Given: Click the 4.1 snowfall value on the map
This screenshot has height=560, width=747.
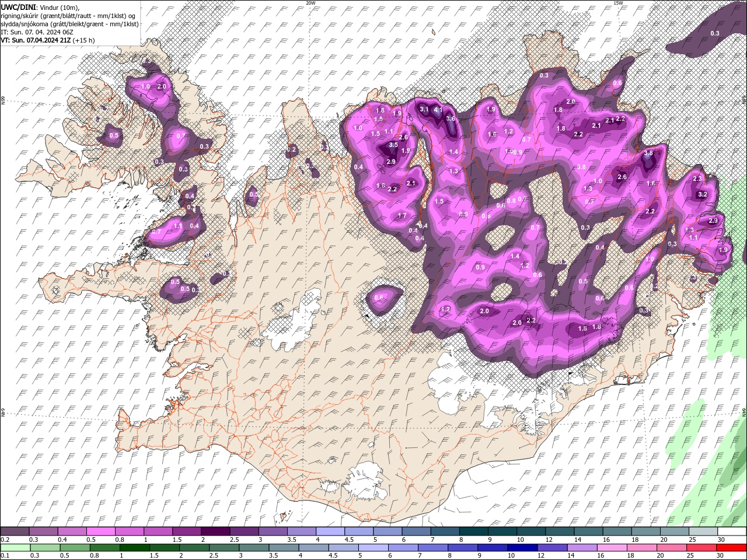Looking at the screenshot, I should pos(438,110).
